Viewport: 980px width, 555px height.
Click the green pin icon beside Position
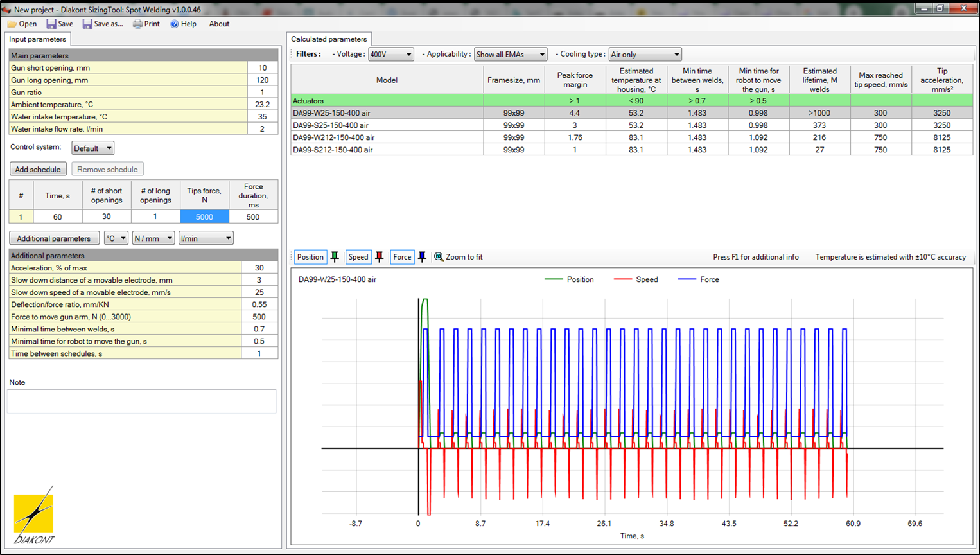point(335,257)
